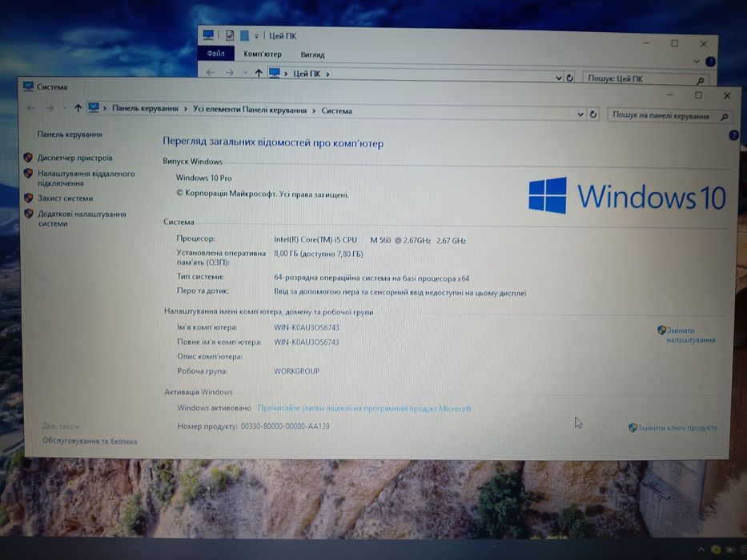Screen dimensions: 747x560
Task: Click computer icon in Система address bar
Action: pos(94,108)
